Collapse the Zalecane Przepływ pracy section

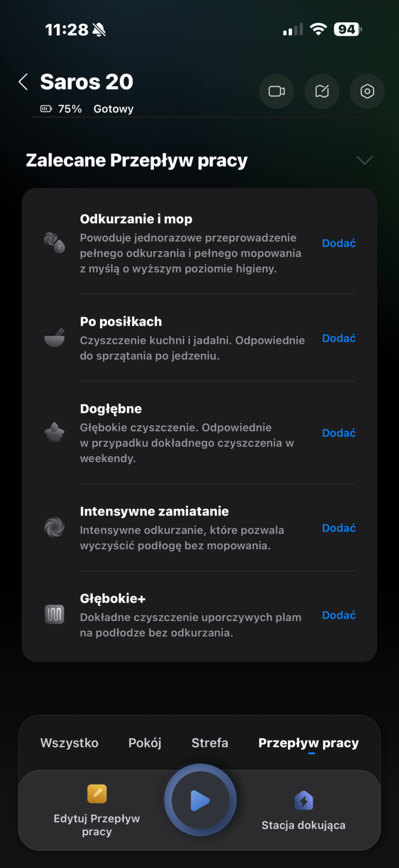point(364,160)
